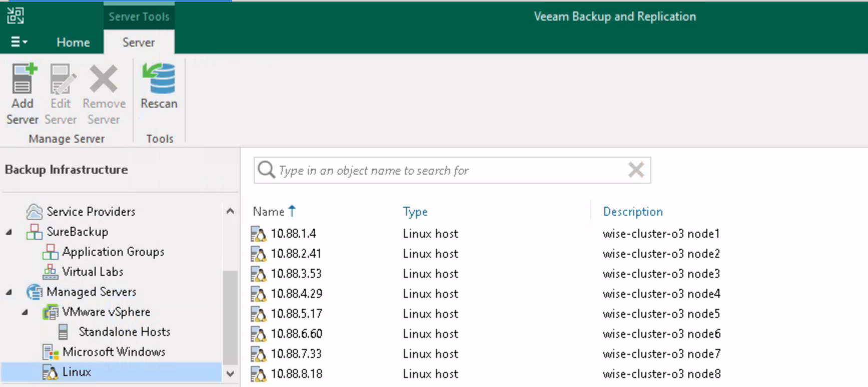Click the penguin icon for 10.88.3.53
This screenshot has width=868, height=387.
click(258, 274)
